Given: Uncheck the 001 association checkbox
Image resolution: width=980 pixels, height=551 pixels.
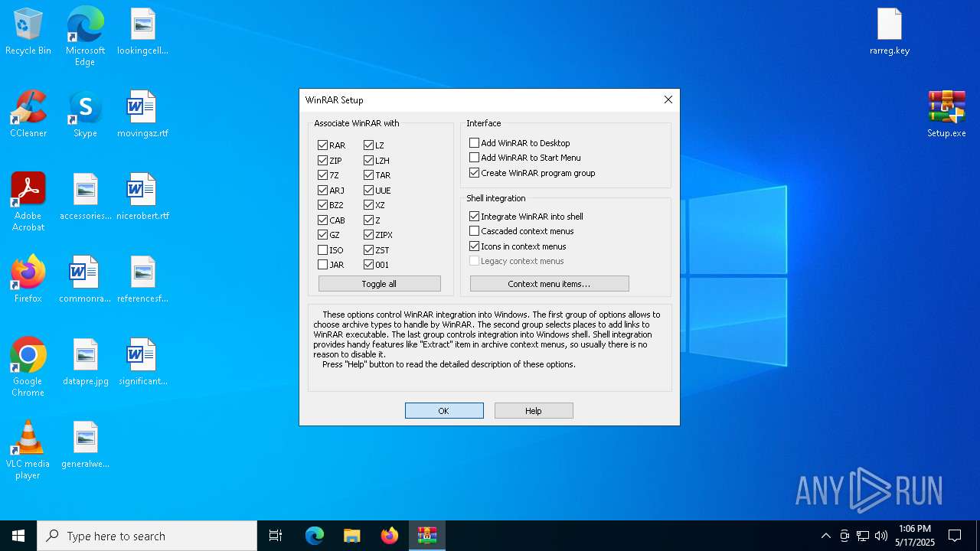Looking at the screenshot, I should [x=368, y=265].
